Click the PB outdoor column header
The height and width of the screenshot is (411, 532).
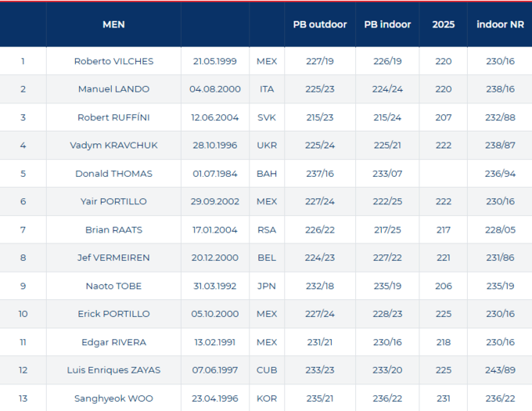pyautogui.click(x=320, y=24)
